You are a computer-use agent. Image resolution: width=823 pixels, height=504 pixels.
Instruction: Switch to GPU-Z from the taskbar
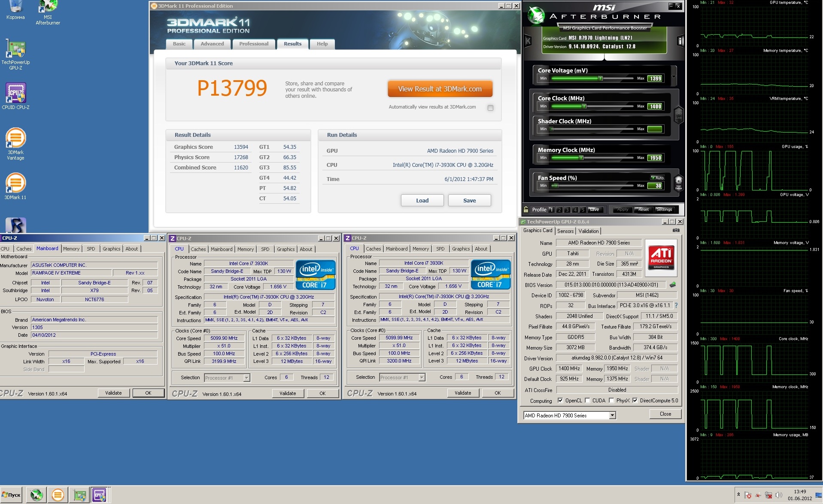[79, 495]
